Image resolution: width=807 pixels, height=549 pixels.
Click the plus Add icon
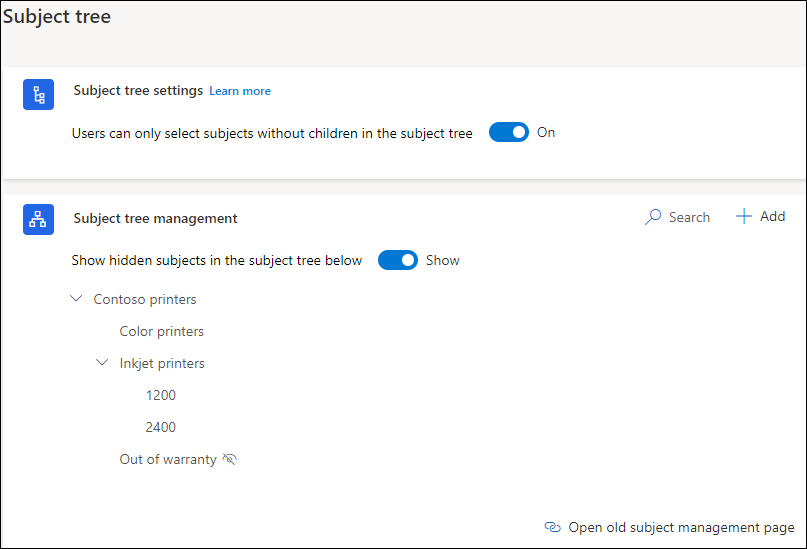click(744, 216)
